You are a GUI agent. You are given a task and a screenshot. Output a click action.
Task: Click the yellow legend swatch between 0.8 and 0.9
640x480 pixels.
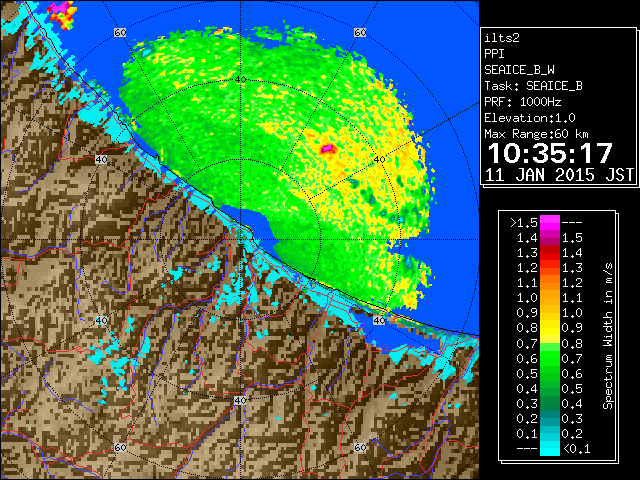(x=549, y=328)
